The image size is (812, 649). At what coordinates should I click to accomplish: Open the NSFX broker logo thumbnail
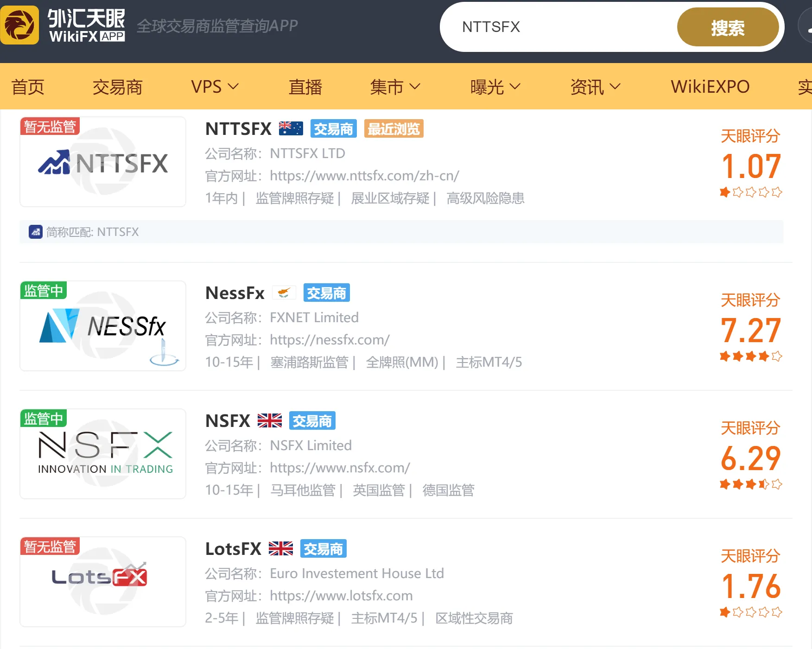(x=103, y=454)
